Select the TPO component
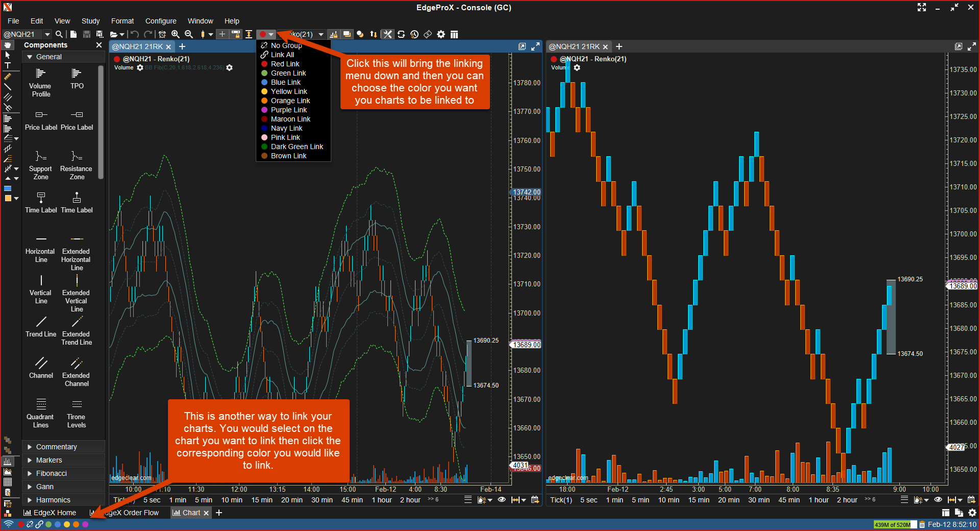The image size is (980, 531). 77,79
